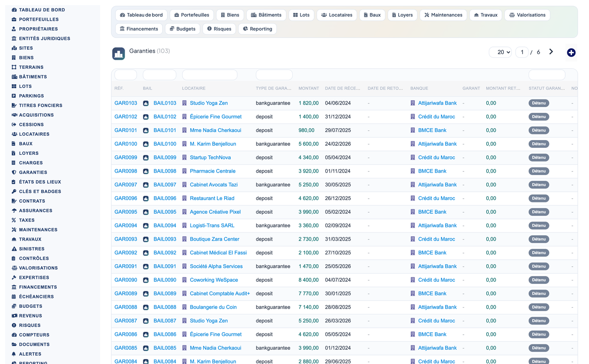Click the amount 8 400,00 cell

[309, 280]
